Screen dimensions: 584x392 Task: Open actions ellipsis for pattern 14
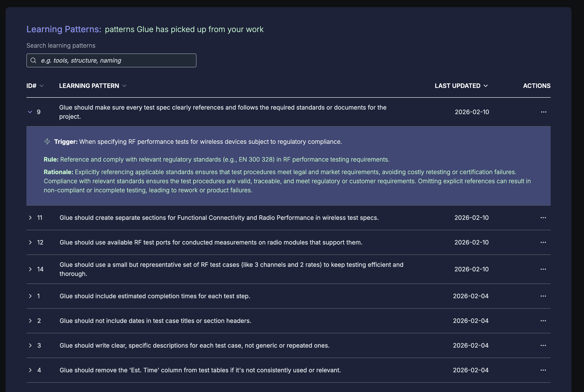tap(543, 269)
